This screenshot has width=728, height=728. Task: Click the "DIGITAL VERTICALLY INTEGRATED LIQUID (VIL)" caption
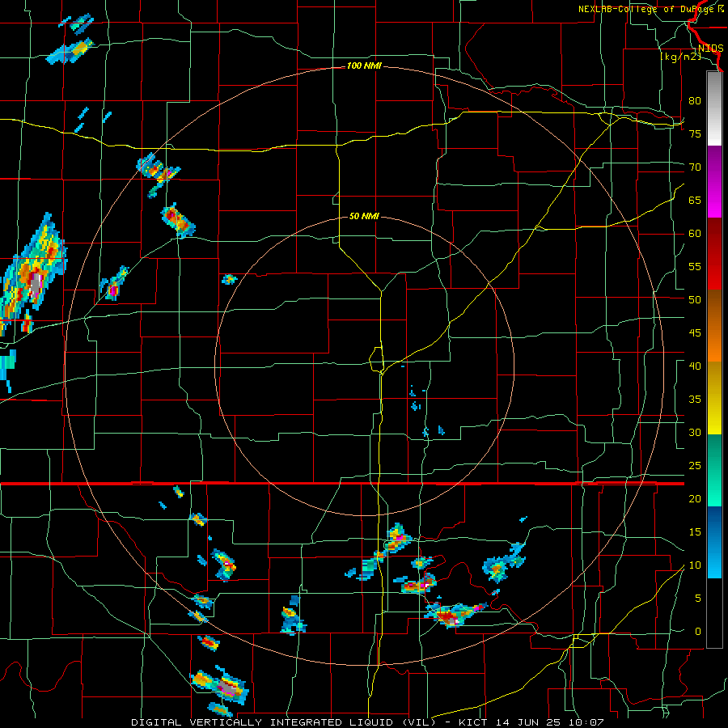[283, 722]
